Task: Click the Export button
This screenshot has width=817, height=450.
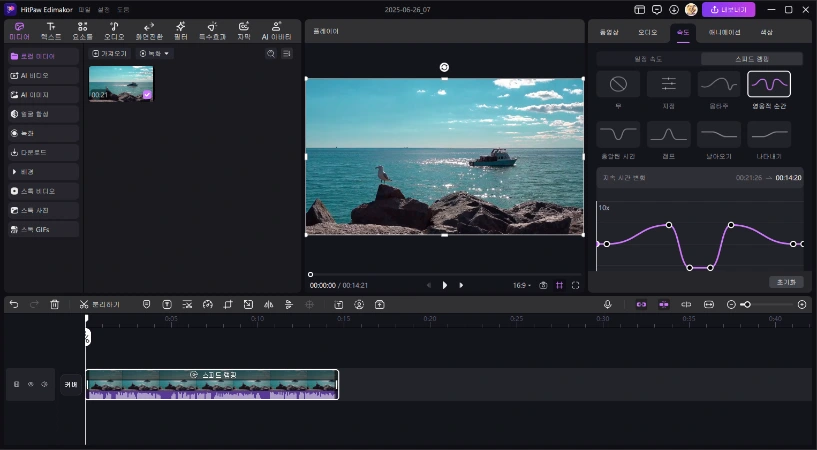Action: click(728, 9)
